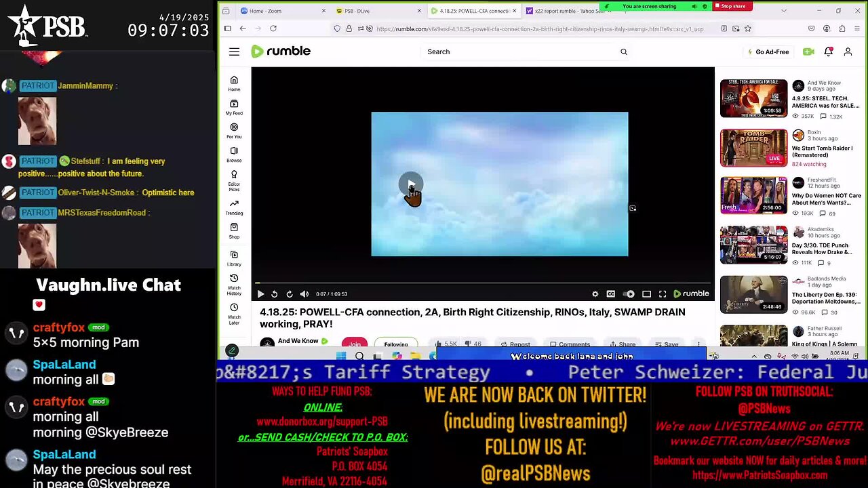Open Home in the Rumble sidebar

234,83
